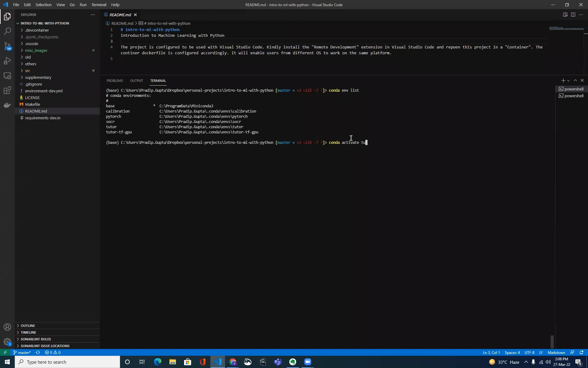The width and height of the screenshot is (588, 368).
Task: Open the Search view
Action: click(7, 31)
